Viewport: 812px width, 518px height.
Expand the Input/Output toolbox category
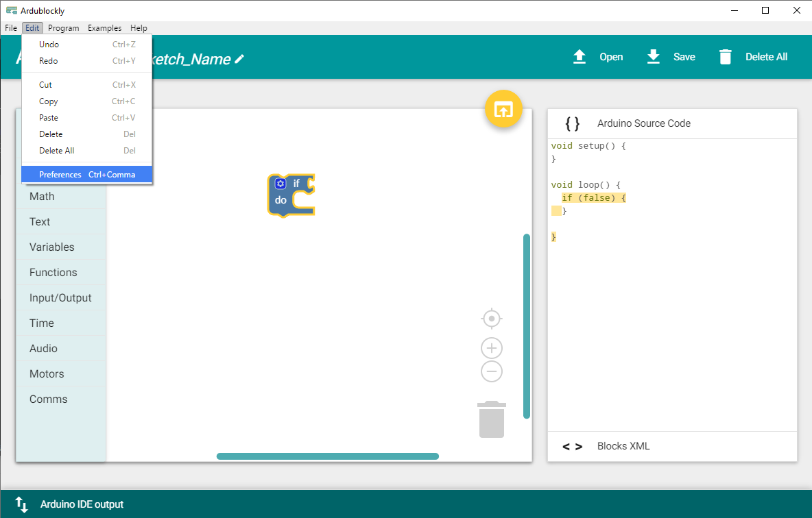61,298
